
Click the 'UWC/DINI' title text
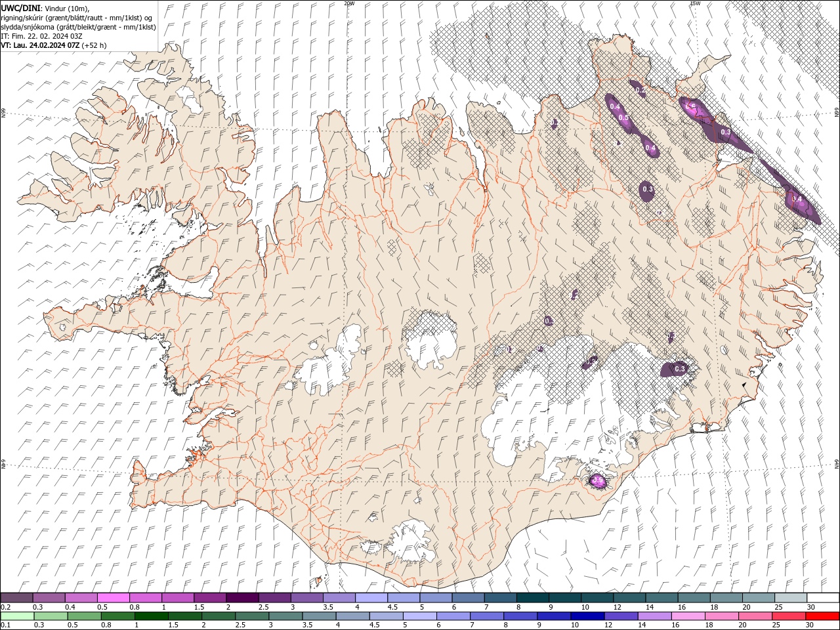(22, 8)
